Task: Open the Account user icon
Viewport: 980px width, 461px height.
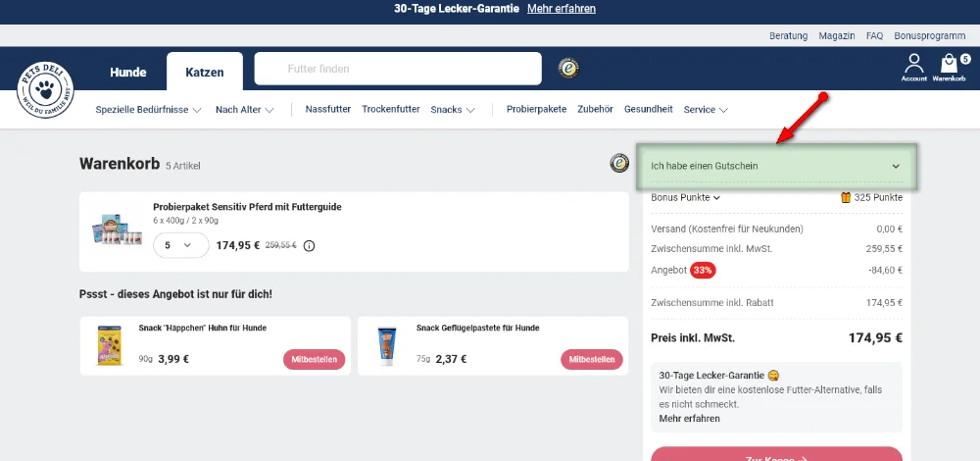Action: tap(913, 68)
